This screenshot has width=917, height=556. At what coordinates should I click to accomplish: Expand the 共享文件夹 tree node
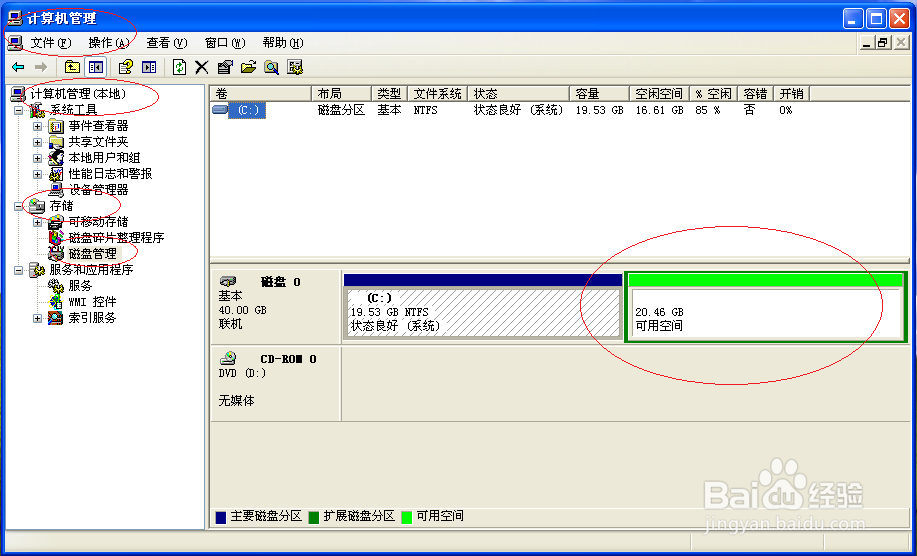coord(37,142)
